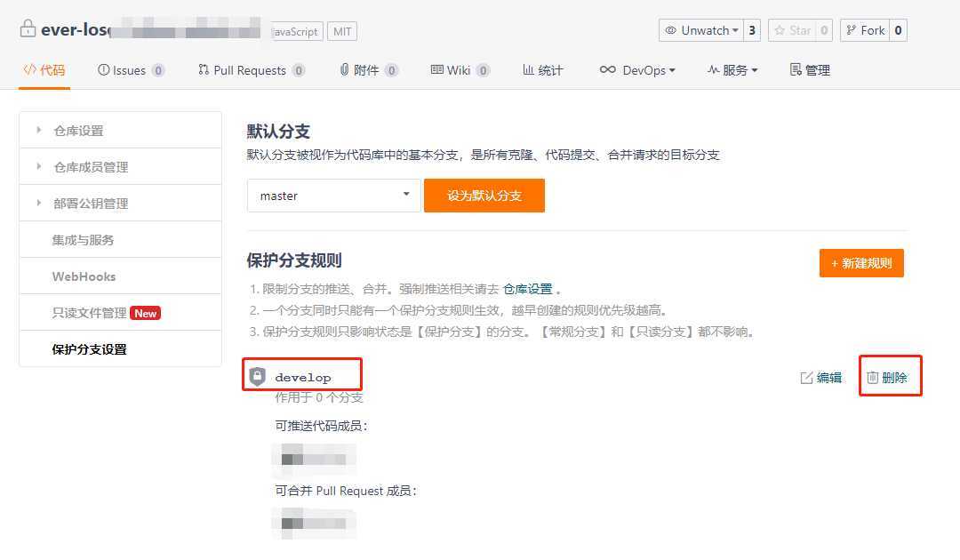
Task: Click the 设为默认分支 button
Action: click(484, 195)
